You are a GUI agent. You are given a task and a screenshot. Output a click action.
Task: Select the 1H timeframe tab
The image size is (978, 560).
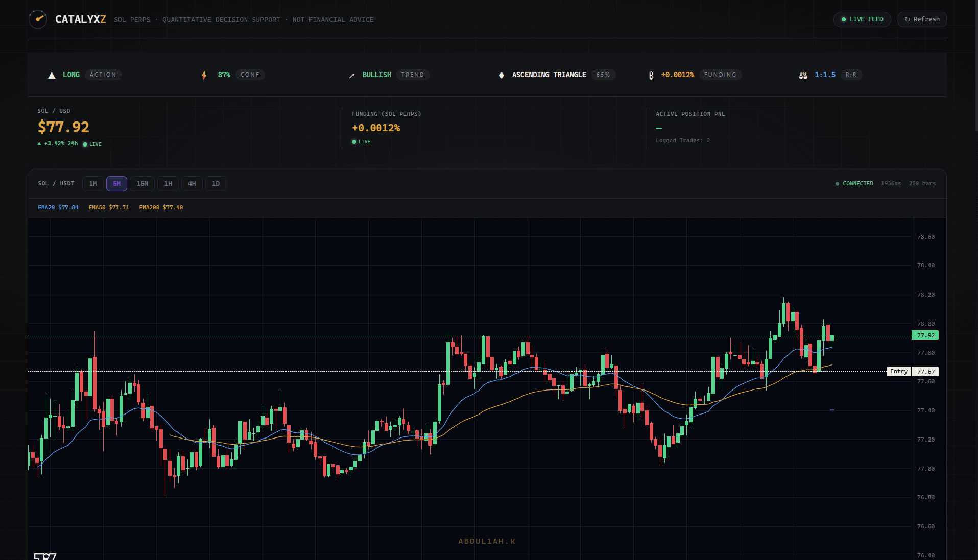[x=168, y=184]
